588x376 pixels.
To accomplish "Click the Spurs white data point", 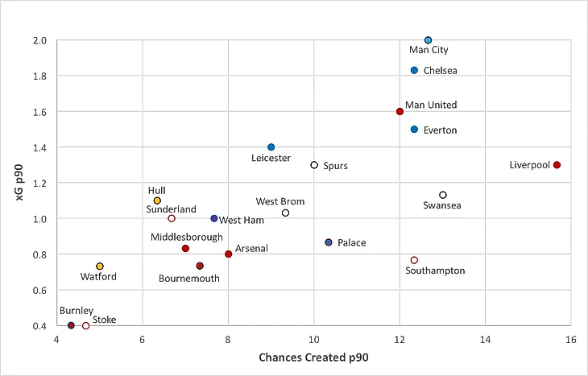I will (314, 165).
